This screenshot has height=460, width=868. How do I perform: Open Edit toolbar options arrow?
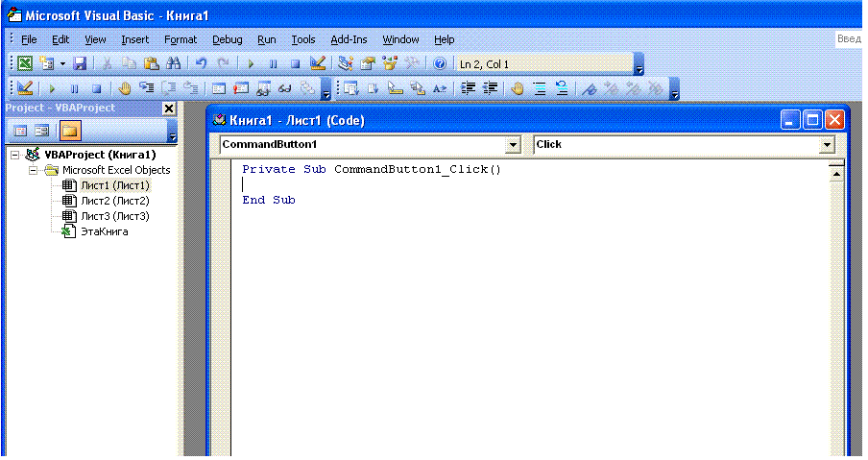point(674,89)
